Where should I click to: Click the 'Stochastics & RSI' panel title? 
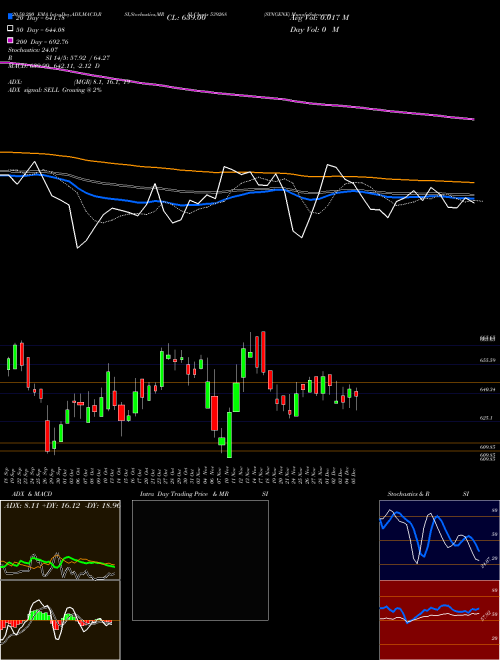click(x=428, y=494)
